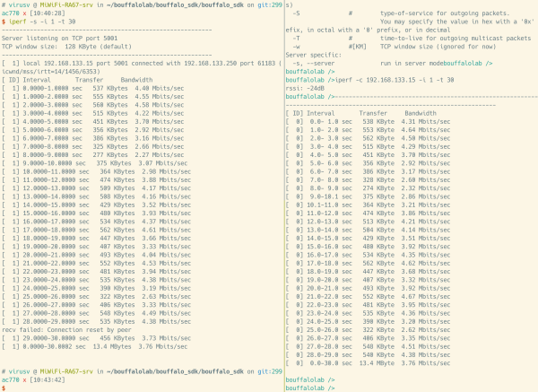Click the left pane Interval column header
538x392 pixels.
(x=39, y=79)
